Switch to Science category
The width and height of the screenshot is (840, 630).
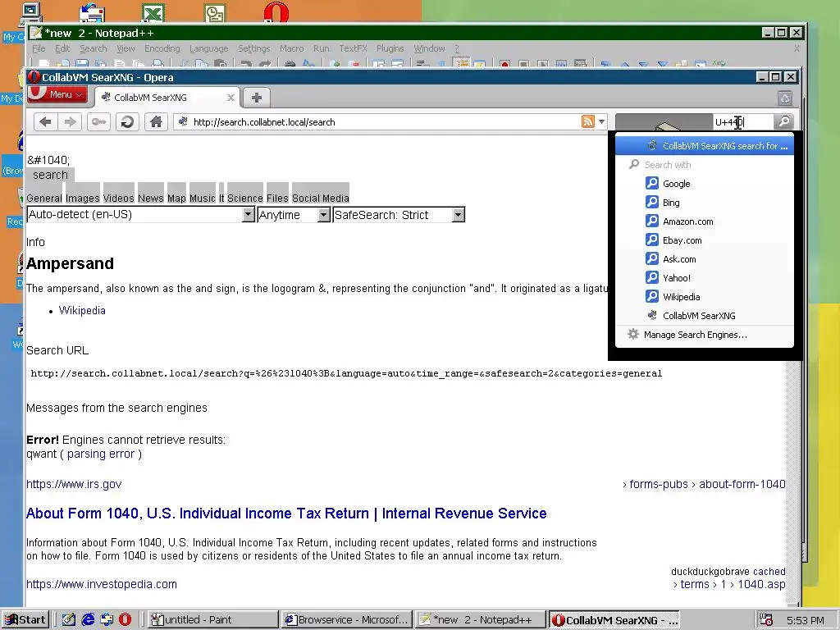tap(244, 199)
